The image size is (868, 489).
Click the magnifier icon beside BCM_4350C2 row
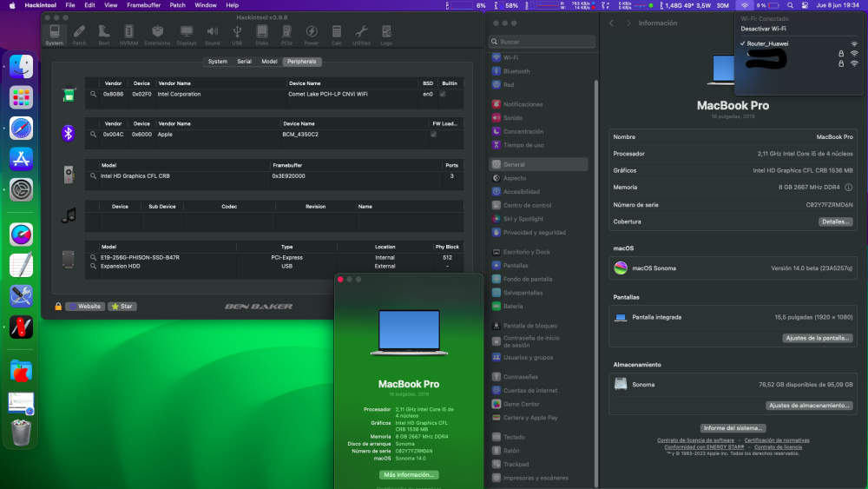click(93, 135)
